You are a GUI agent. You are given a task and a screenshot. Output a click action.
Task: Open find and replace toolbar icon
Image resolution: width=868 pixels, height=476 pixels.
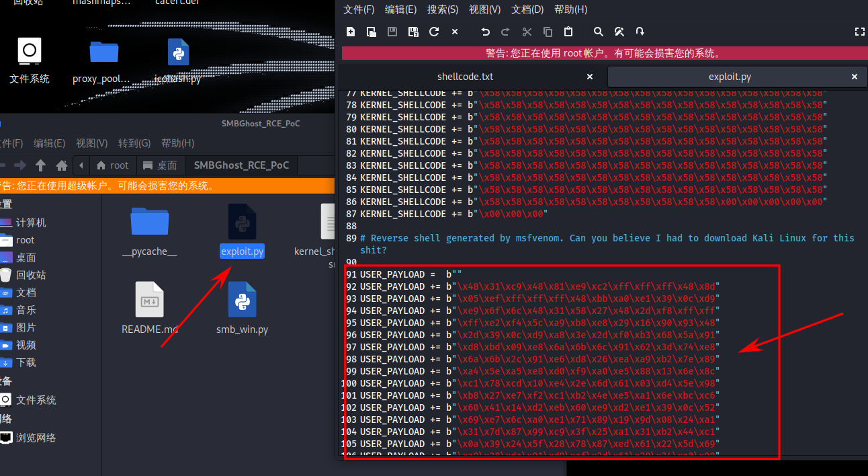point(619,32)
